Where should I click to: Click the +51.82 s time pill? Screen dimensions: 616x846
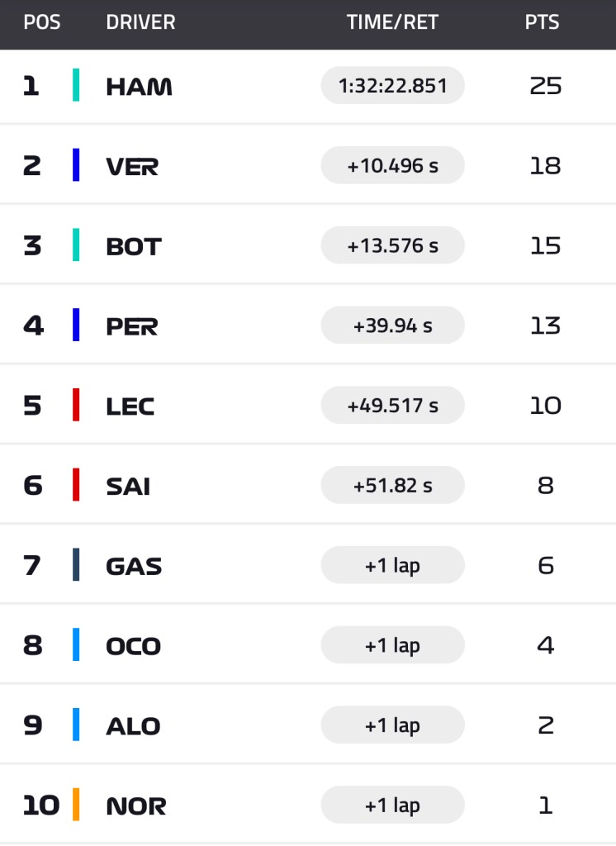392,486
